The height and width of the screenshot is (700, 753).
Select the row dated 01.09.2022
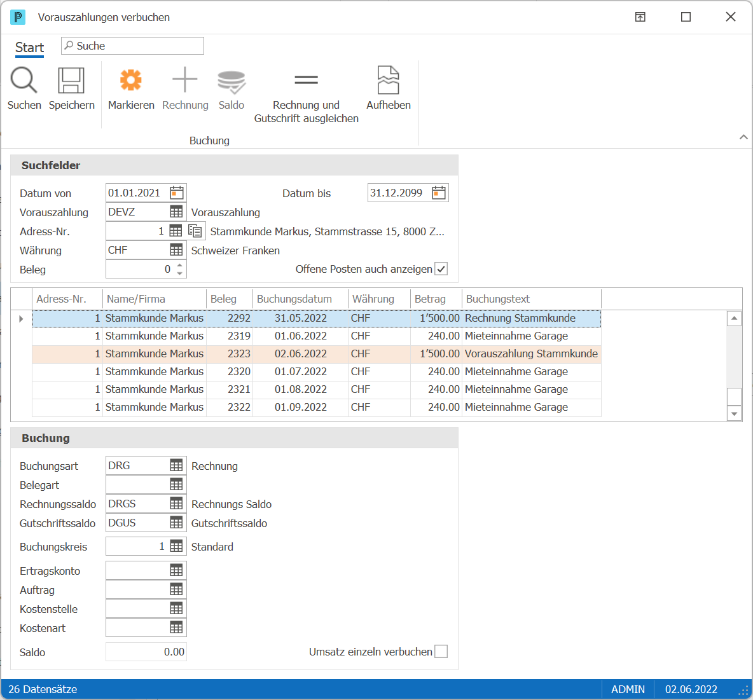point(317,407)
